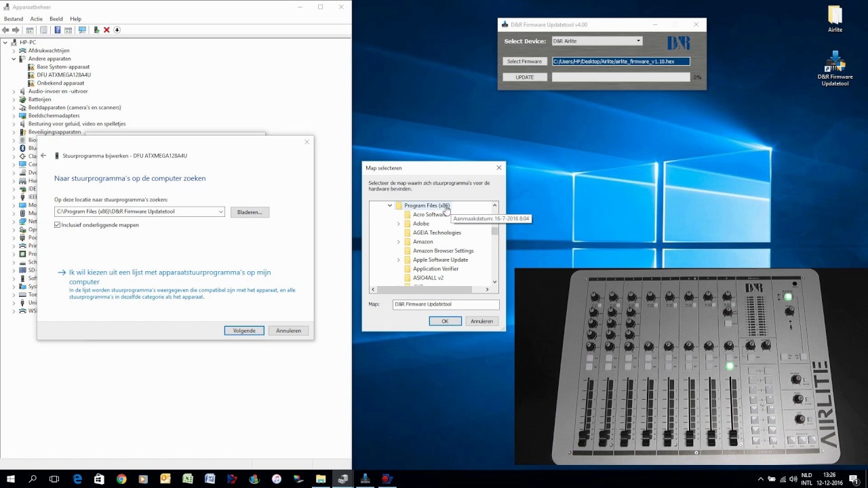Viewport: 868px width, 488px height.
Task: Click OK in Map selecteren dialog
Action: tap(445, 321)
